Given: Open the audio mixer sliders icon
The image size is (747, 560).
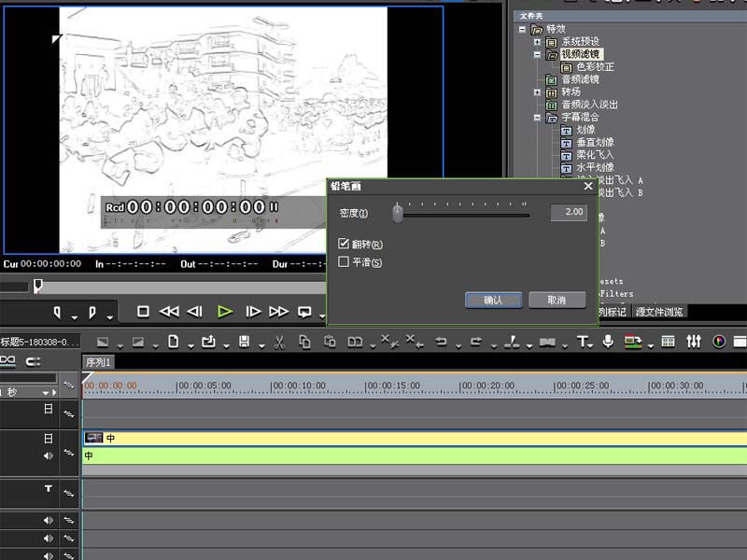Looking at the screenshot, I should coord(694,342).
